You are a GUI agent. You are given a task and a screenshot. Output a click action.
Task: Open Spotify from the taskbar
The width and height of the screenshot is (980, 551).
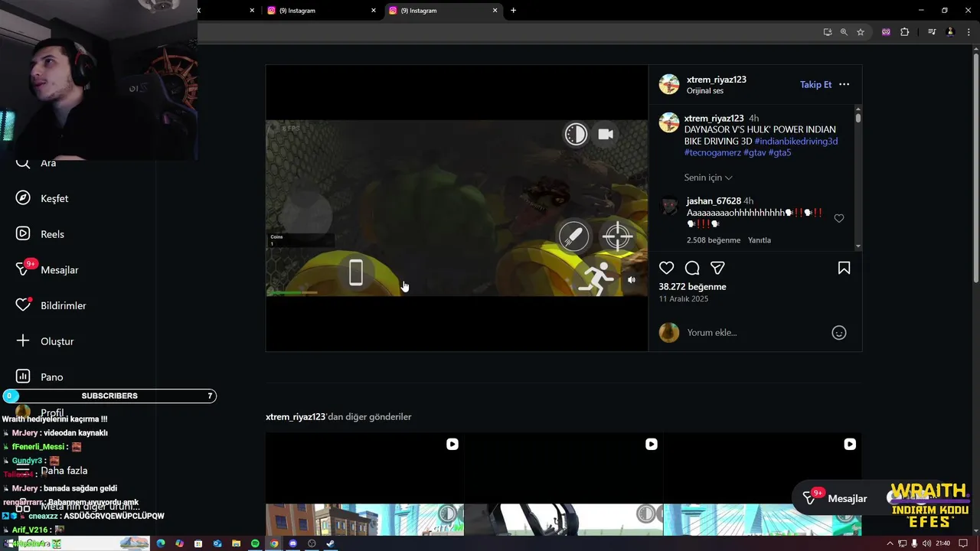click(x=255, y=543)
